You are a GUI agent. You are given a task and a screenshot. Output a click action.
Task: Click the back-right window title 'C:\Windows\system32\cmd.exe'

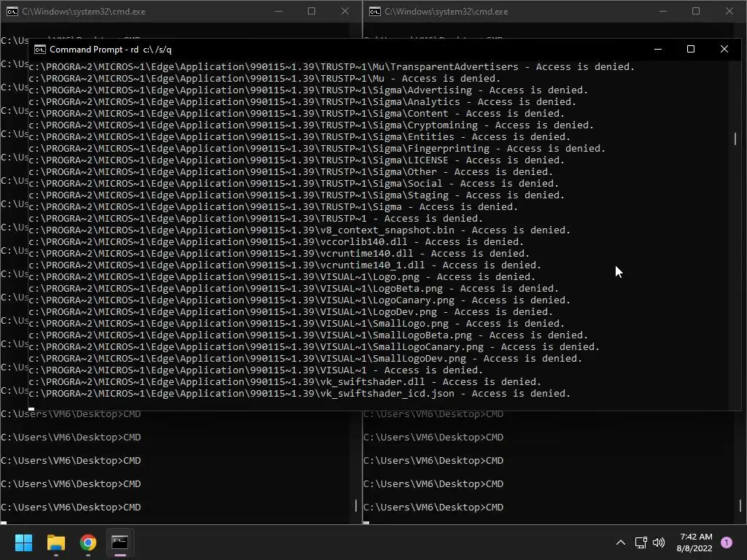click(x=446, y=12)
